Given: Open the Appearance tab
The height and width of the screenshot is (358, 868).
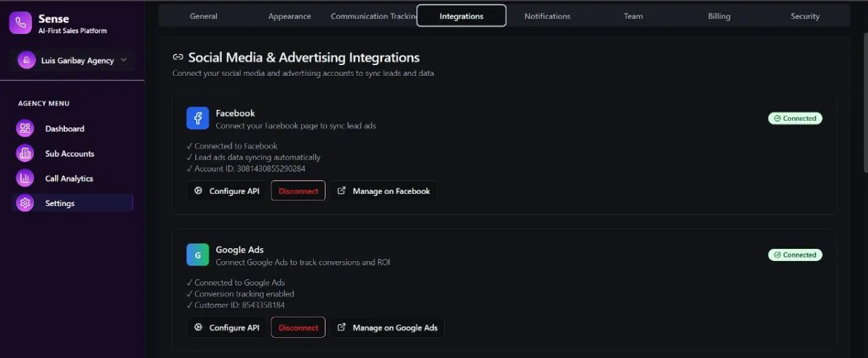Looking at the screenshot, I should point(289,16).
